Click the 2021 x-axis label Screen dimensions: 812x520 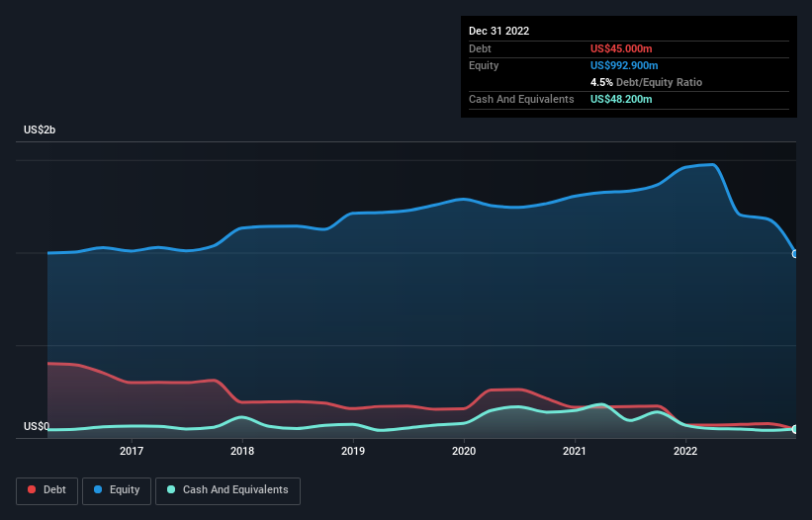575,451
